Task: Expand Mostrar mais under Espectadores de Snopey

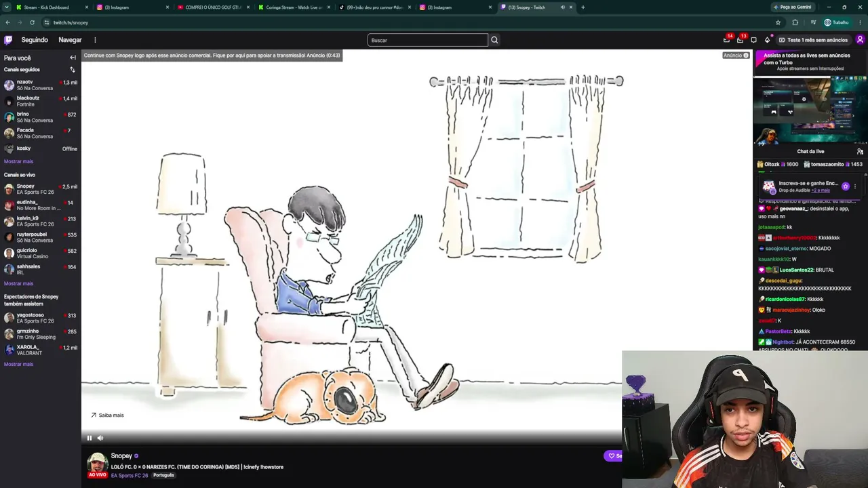Action: pos(18,365)
